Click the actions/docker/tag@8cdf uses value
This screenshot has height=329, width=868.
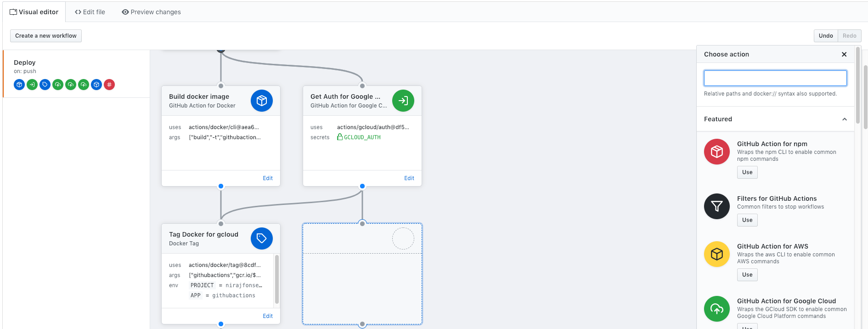click(225, 265)
